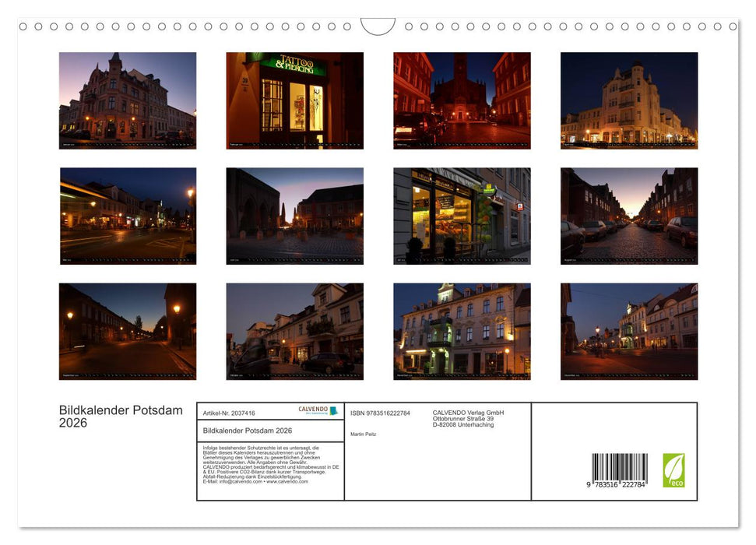Select the illuminated storefront window image
Image resolution: width=756 pixels, height=545 pixels.
(461, 216)
